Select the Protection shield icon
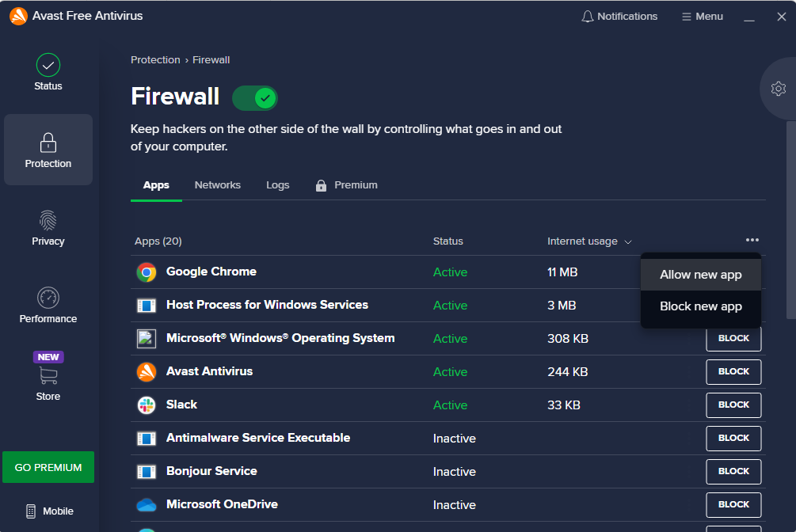The height and width of the screenshot is (532, 796). point(48,146)
